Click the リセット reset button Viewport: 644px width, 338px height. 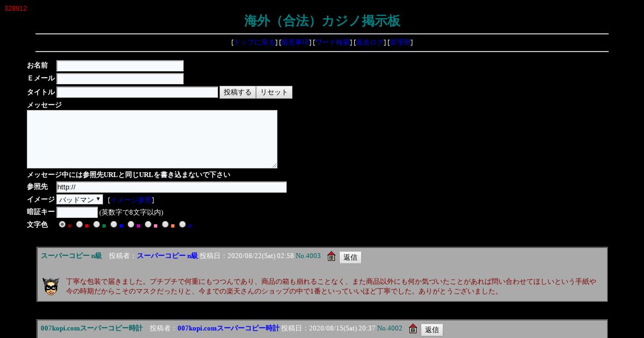tap(274, 92)
